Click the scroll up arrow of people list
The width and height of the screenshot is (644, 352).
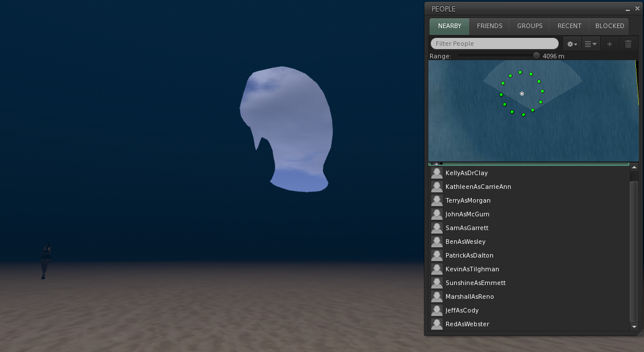coord(634,167)
